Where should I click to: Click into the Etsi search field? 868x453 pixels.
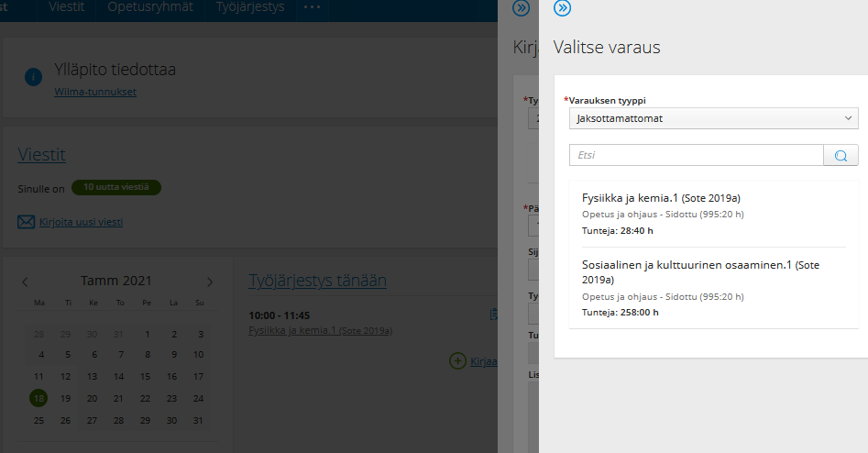tap(697, 155)
